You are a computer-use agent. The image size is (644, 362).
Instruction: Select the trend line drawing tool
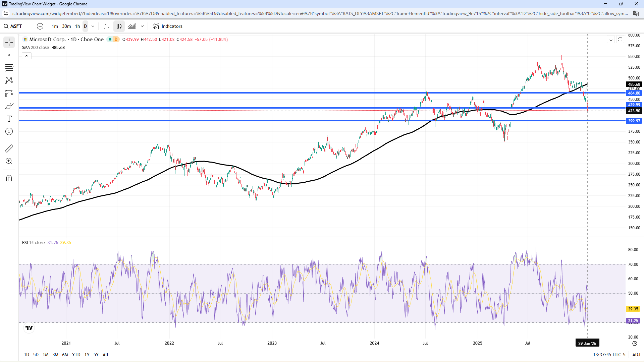coord(9,55)
